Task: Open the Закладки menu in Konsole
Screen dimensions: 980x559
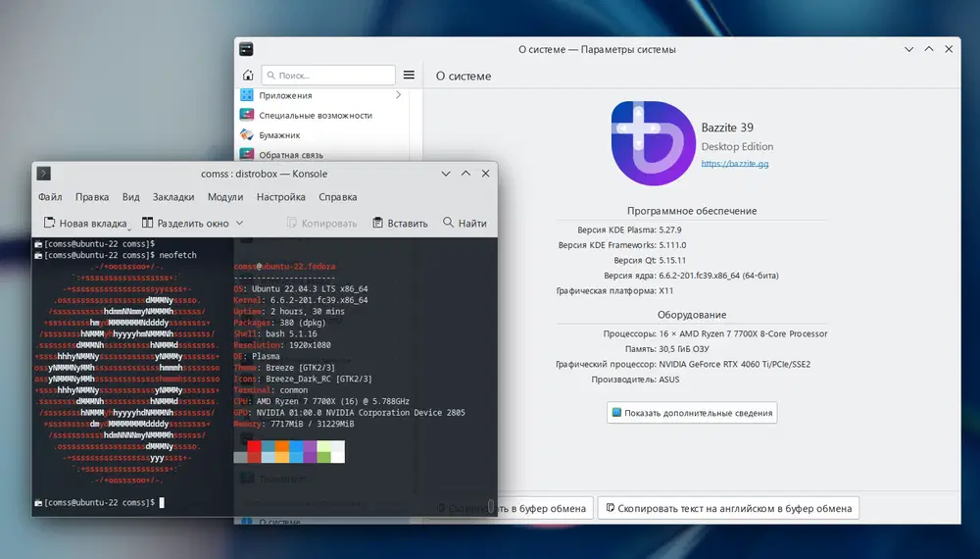Action: click(173, 197)
